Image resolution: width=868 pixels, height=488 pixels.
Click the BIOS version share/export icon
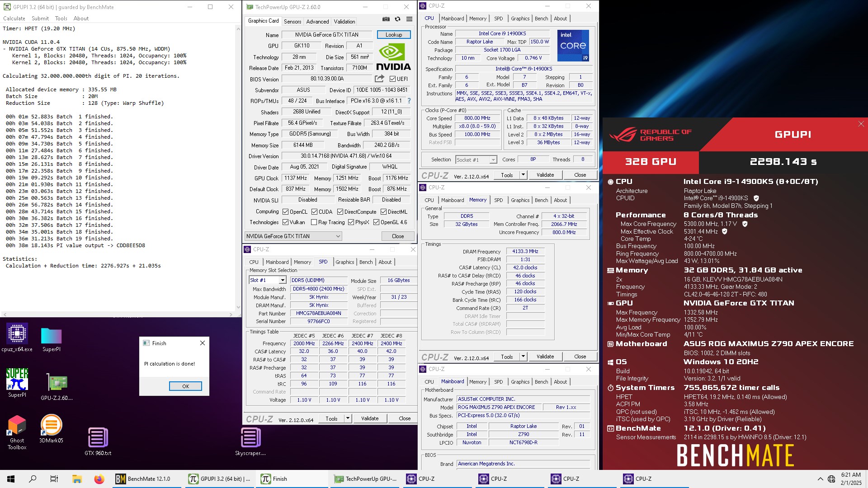[x=379, y=79]
